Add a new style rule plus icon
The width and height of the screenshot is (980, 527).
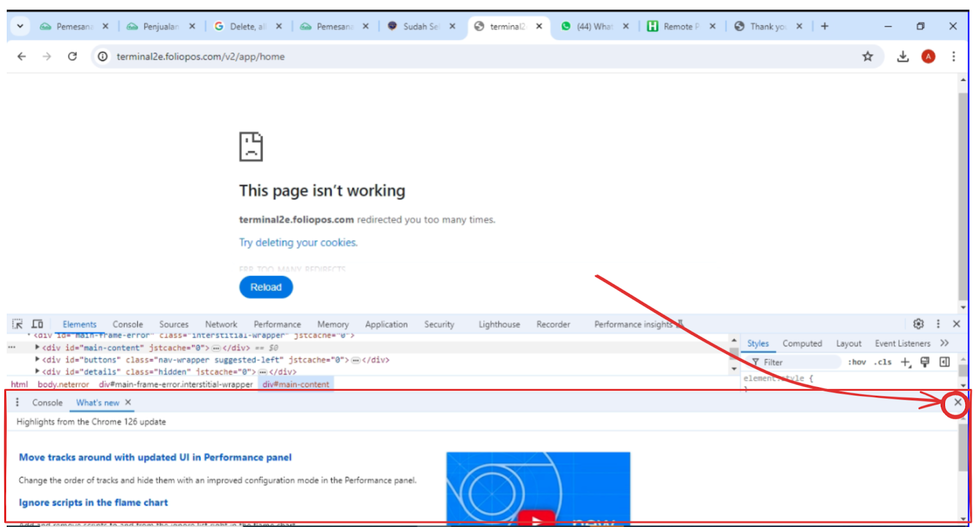point(905,362)
